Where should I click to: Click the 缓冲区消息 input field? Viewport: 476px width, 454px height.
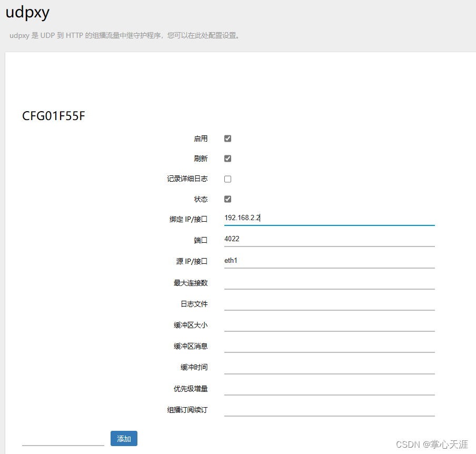pyautogui.click(x=330, y=346)
